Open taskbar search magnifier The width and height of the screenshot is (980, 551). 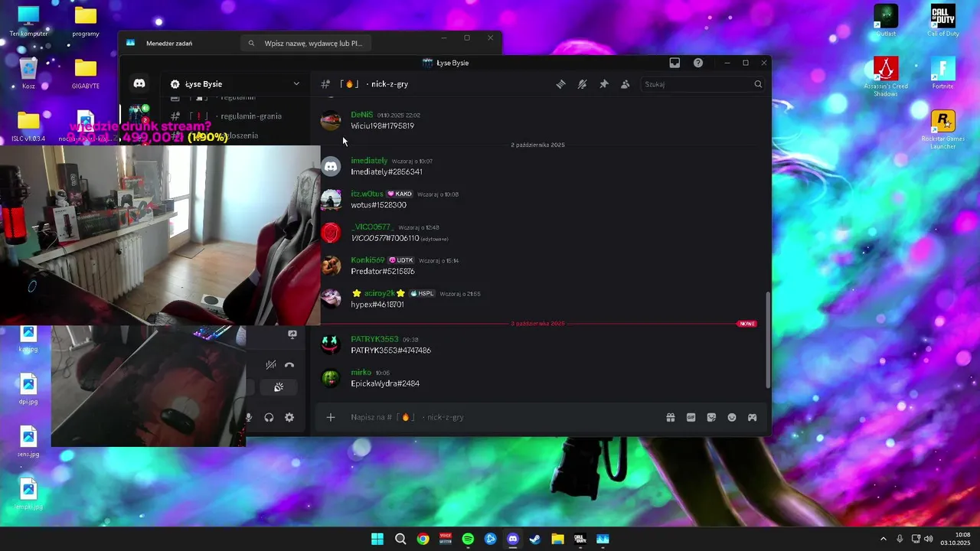tap(400, 539)
